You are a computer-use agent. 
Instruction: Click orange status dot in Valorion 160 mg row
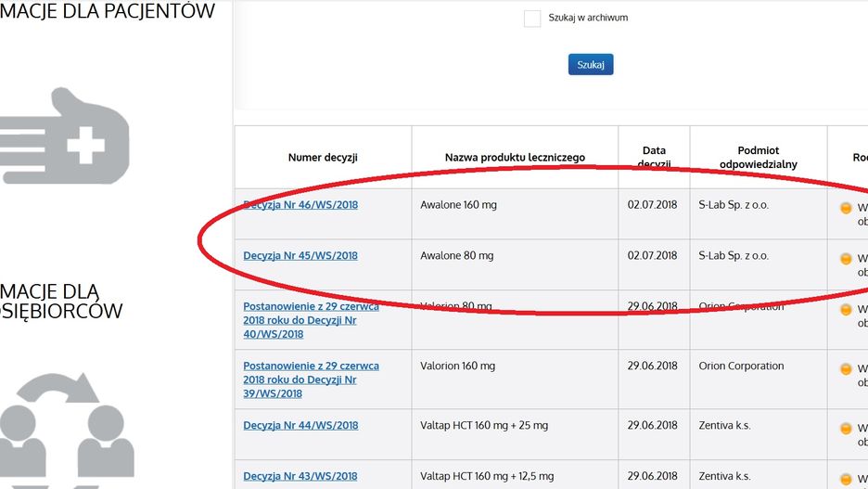tap(846, 369)
